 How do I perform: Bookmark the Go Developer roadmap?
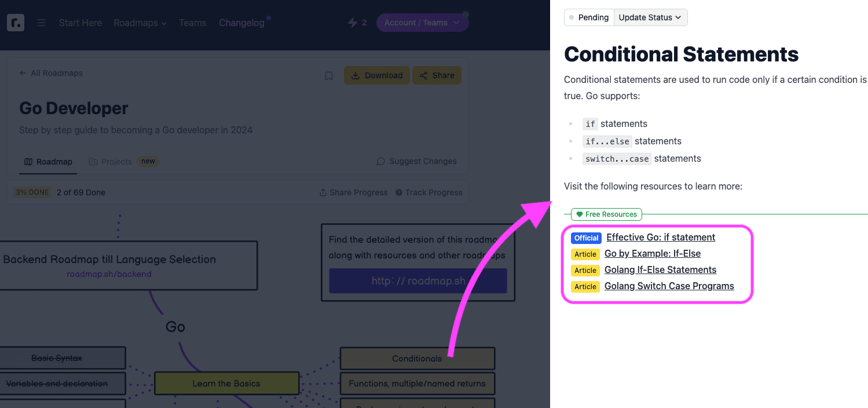pyautogui.click(x=329, y=76)
